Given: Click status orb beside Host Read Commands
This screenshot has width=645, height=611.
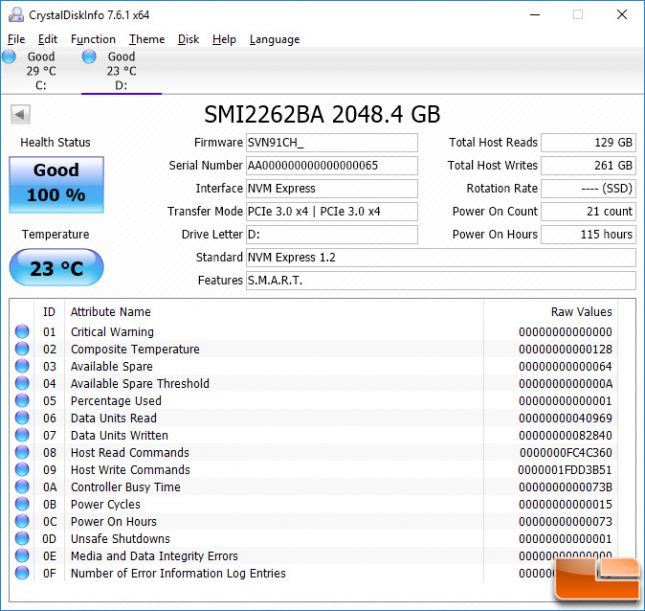Looking at the screenshot, I should [x=22, y=452].
